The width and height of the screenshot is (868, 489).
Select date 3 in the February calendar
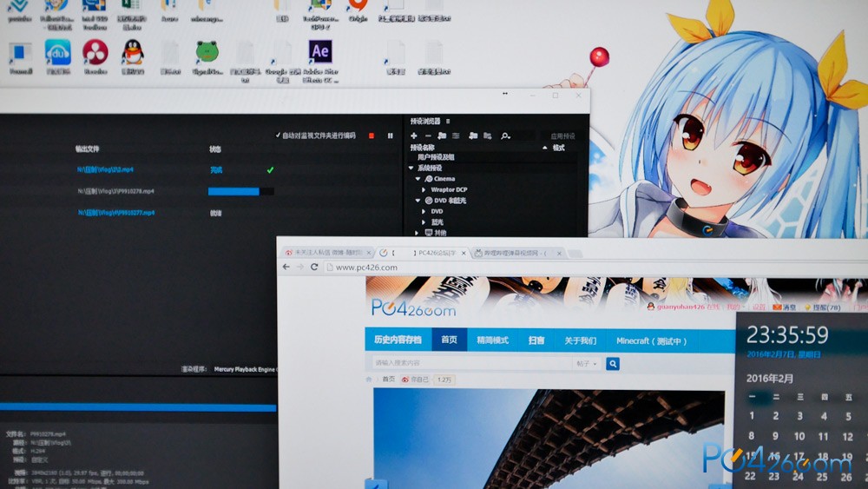click(x=799, y=416)
